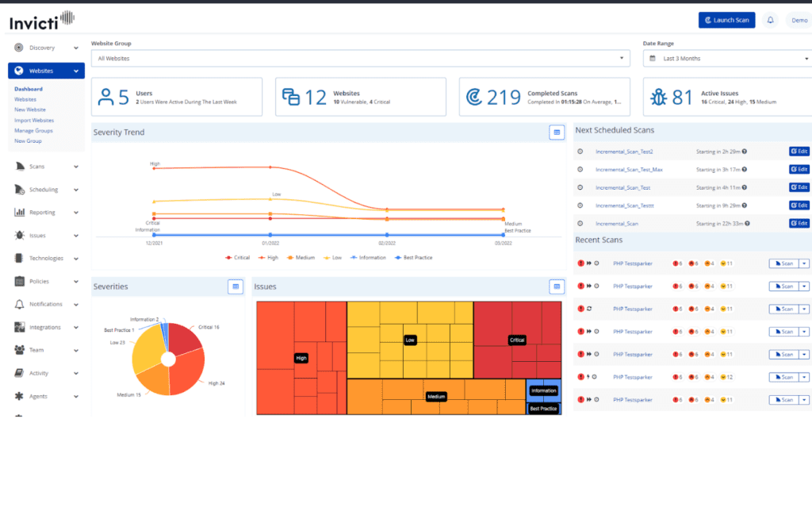The image size is (812, 519).
Task: Open the Last 3 Months date range dropdown
Action: point(727,58)
